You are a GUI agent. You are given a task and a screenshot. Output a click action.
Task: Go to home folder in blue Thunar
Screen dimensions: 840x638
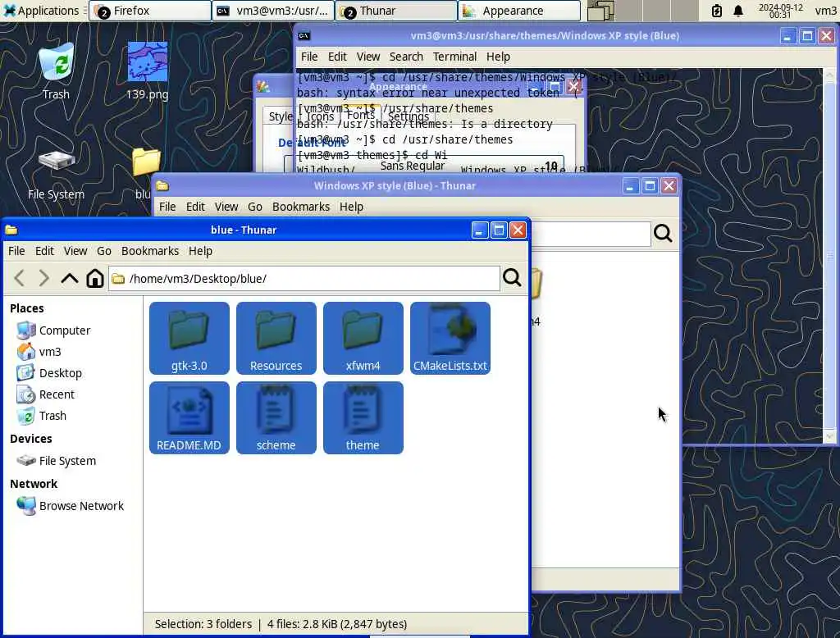pos(95,278)
